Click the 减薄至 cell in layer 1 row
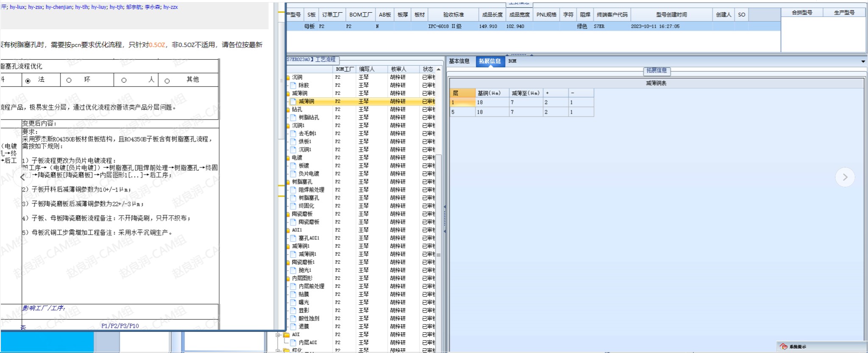This screenshot has width=868, height=353. point(526,102)
